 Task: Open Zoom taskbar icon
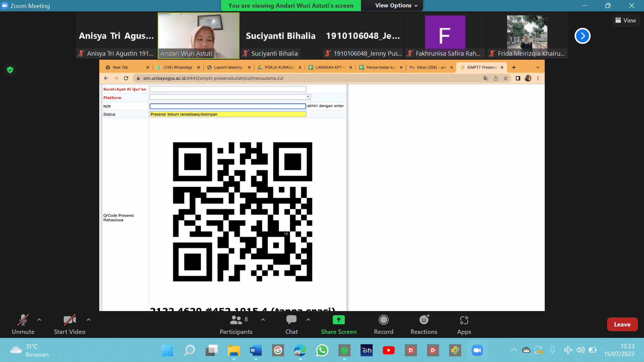point(477,351)
